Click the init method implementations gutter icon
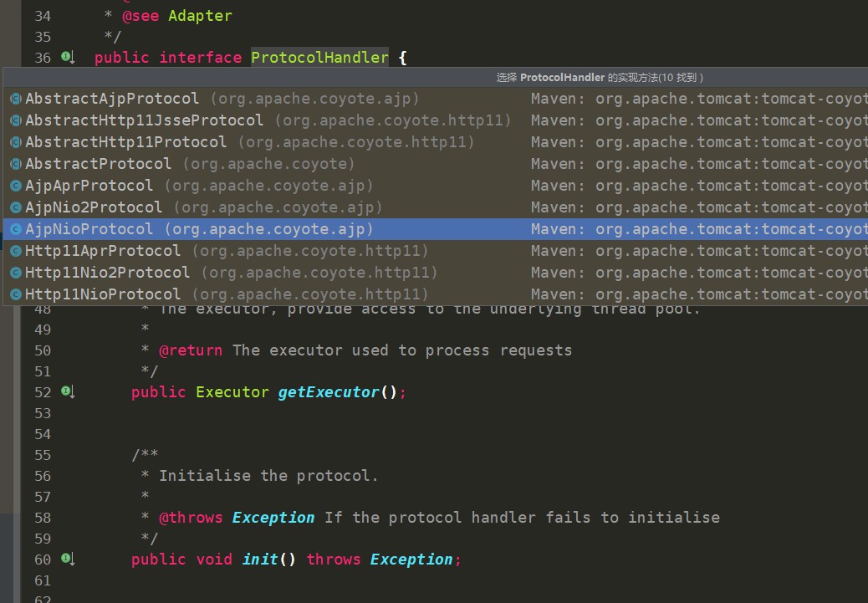 [68, 559]
